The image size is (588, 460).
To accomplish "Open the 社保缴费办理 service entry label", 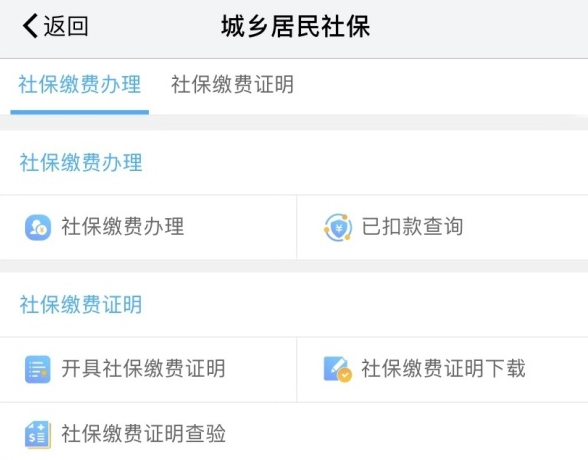I will tap(123, 227).
